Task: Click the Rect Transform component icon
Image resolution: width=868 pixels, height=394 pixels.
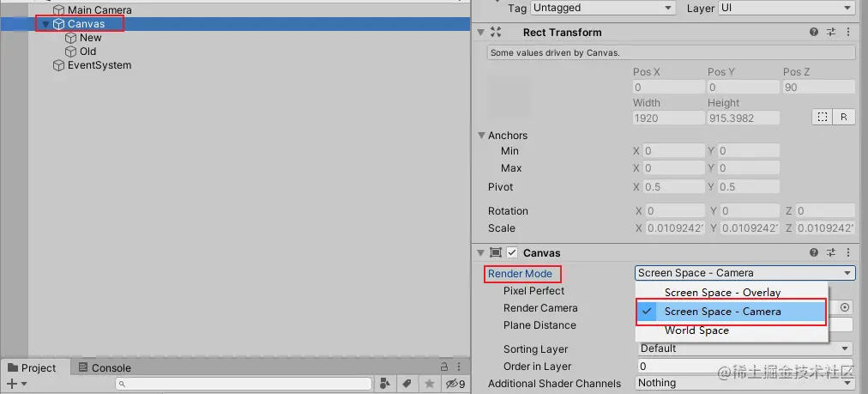Action: (x=496, y=32)
